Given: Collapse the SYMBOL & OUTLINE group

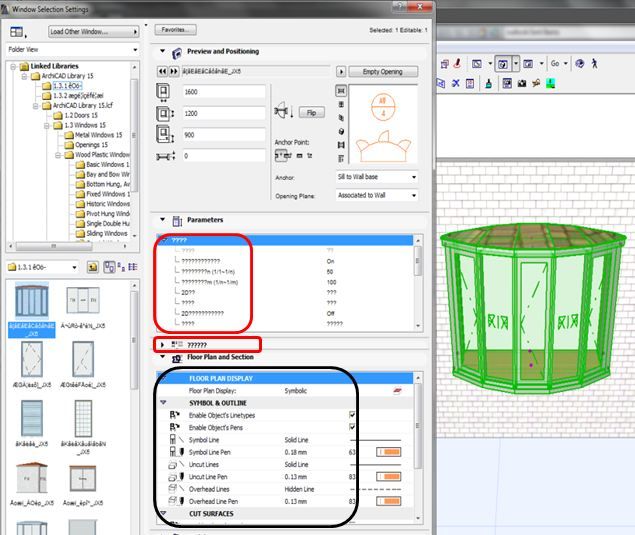Looking at the screenshot, I should [163, 403].
